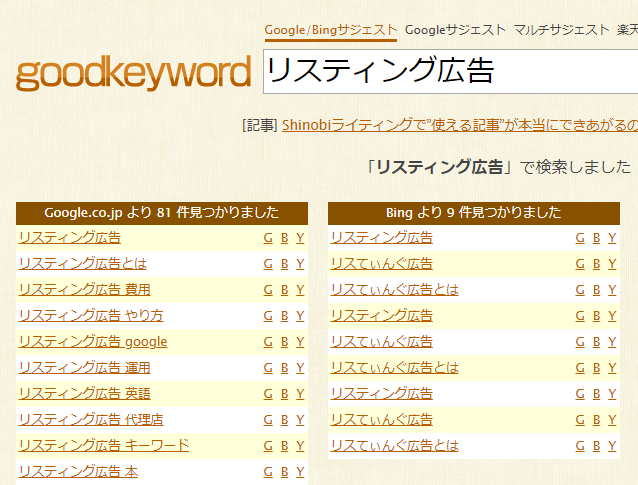Click Y link for リスティング広告 運用 row
This screenshot has width=638, height=485.
300,368
